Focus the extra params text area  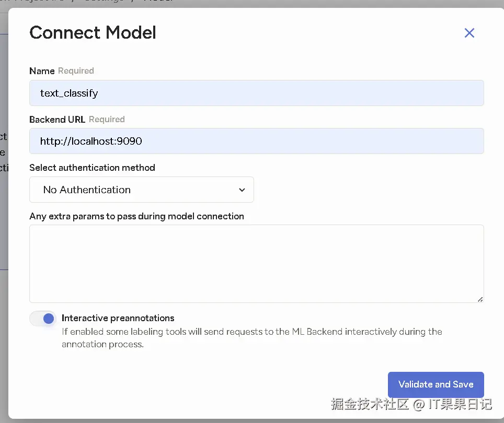[x=256, y=264]
